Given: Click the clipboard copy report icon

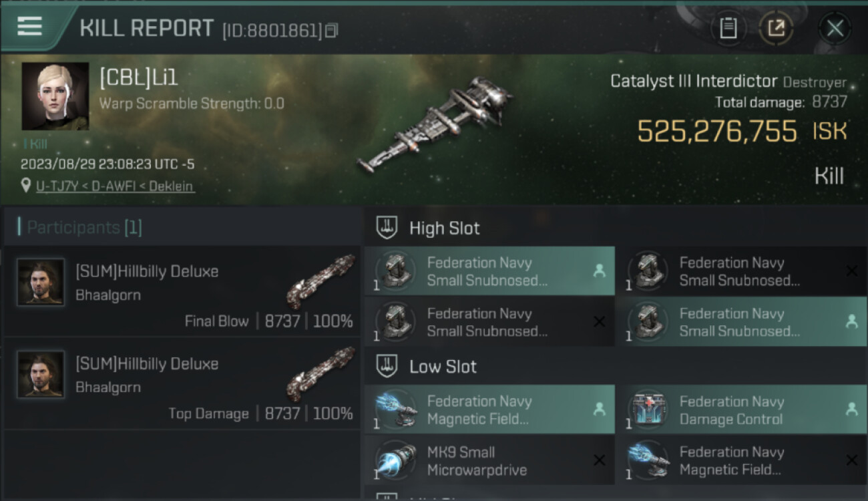Looking at the screenshot, I should [728, 28].
